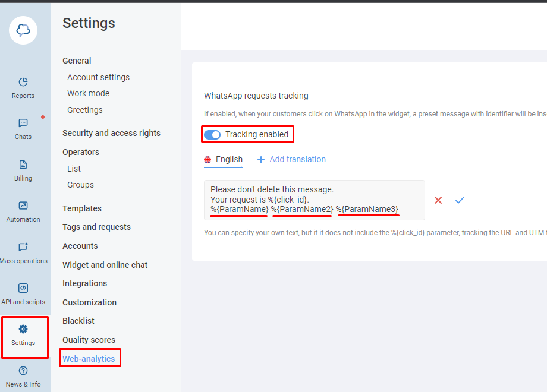Open the Chats section
The image size is (547, 392).
pos(23,128)
